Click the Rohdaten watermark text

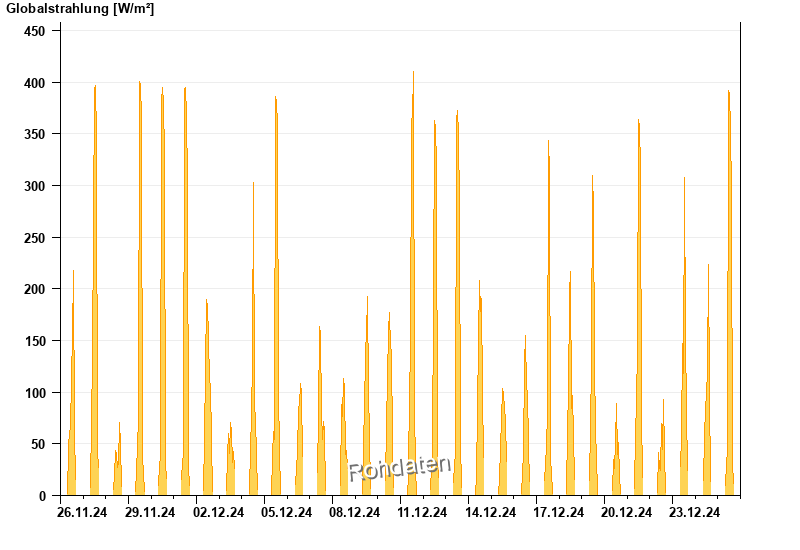(x=399, y=468)
